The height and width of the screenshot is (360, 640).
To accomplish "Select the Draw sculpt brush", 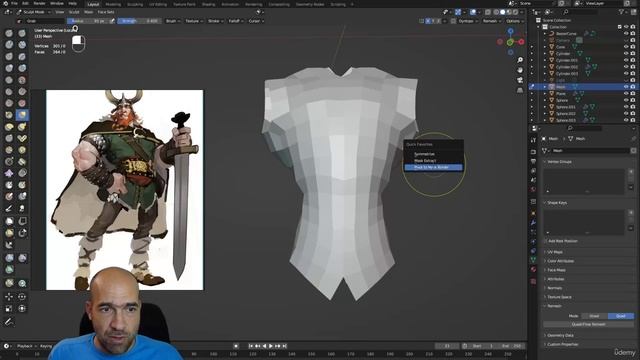I will point(9,33).
